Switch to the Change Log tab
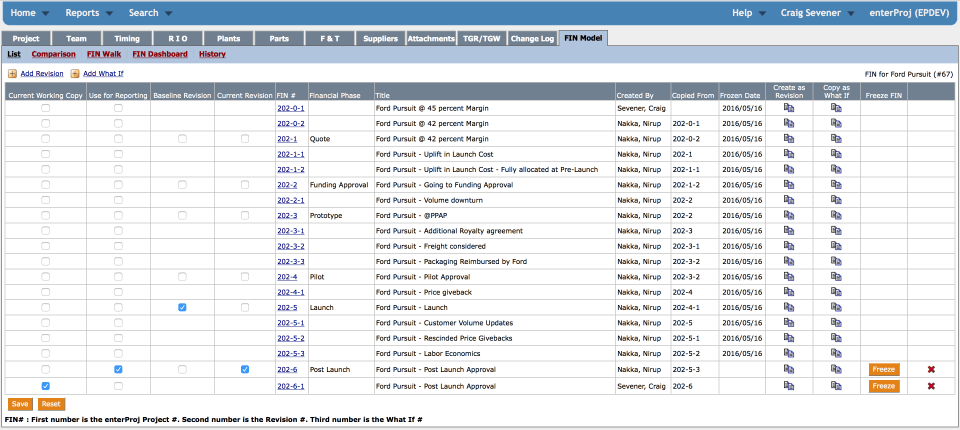This screenshot has height=430, width=960. (532, 39)
